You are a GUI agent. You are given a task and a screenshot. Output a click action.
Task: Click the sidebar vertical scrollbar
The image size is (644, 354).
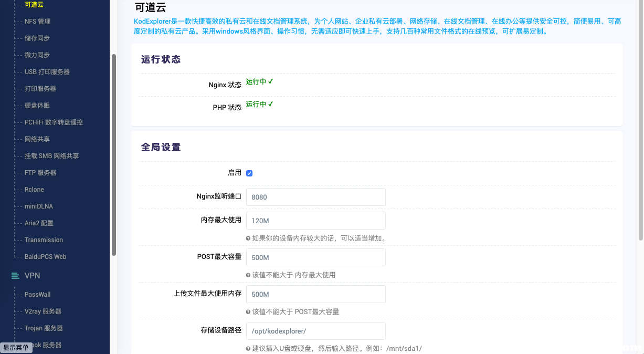tap(114, 155)
